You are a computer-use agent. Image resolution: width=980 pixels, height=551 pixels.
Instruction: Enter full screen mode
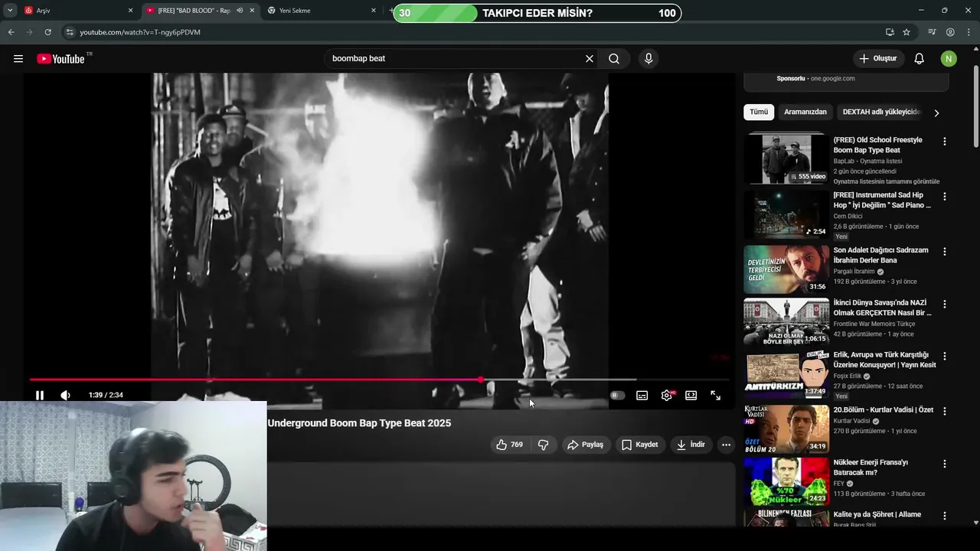[716, 396]
